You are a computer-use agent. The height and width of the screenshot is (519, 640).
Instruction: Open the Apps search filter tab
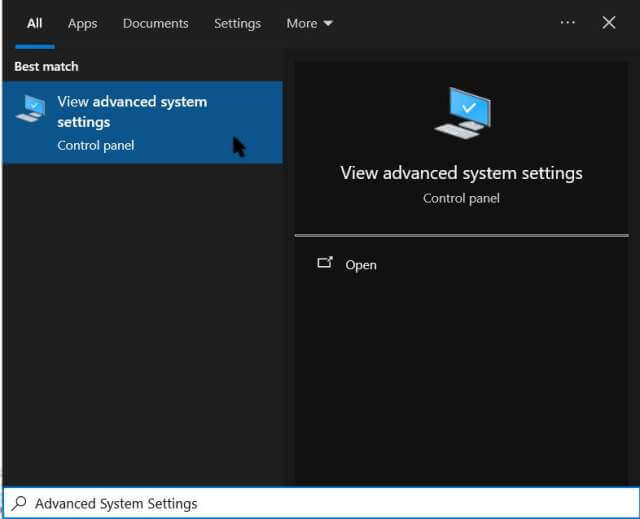click(82, 24)
